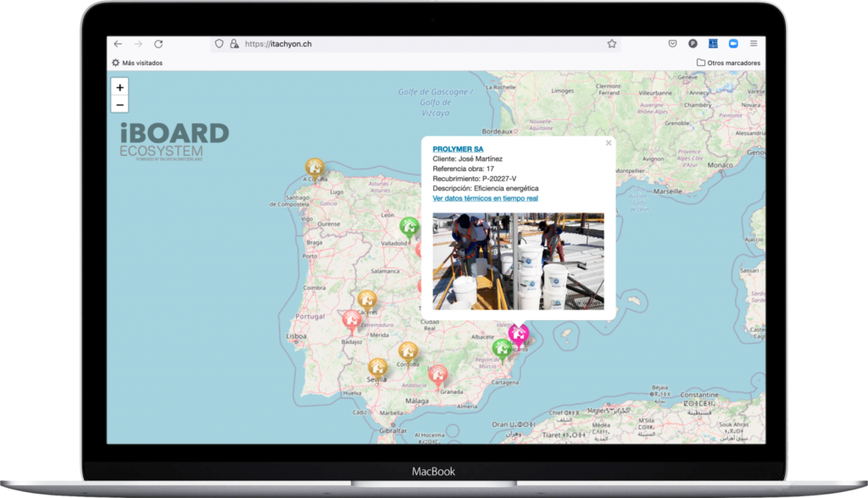Open 'Ver datos térmicos en tiempo real' link
Screen dimensions: 868x498
click(485, 198)
